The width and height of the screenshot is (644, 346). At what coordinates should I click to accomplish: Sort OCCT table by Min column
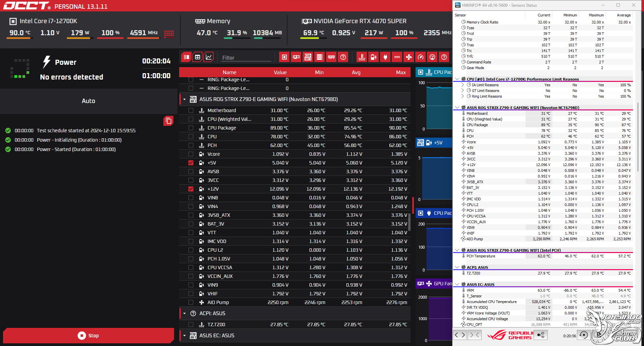click(x=319, y=72)
